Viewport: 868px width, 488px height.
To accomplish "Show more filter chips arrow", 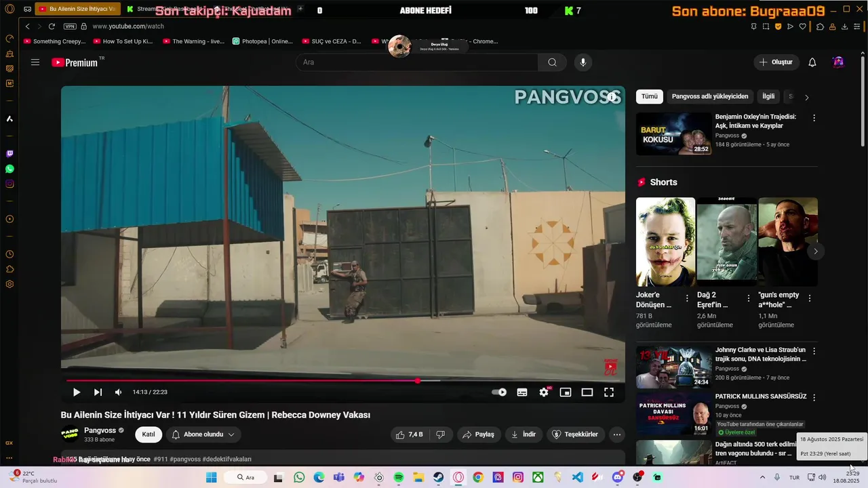I will [x=806, y=97].
